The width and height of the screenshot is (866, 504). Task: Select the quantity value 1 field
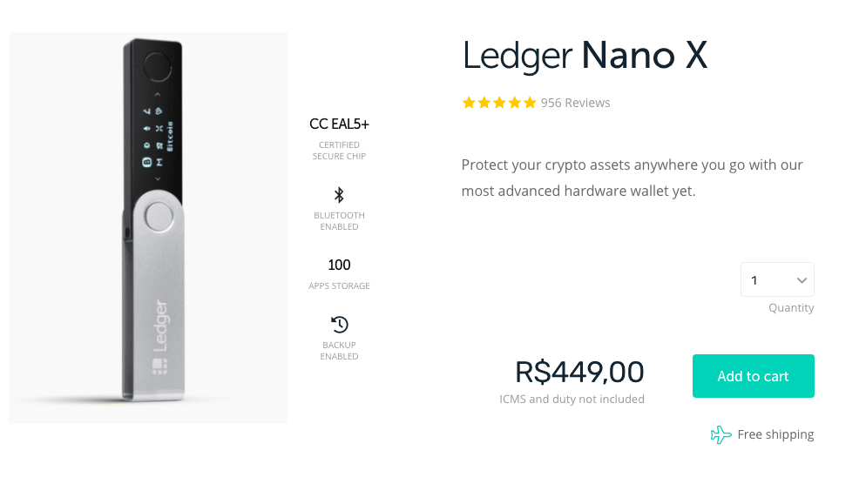[x=767, y=280]
